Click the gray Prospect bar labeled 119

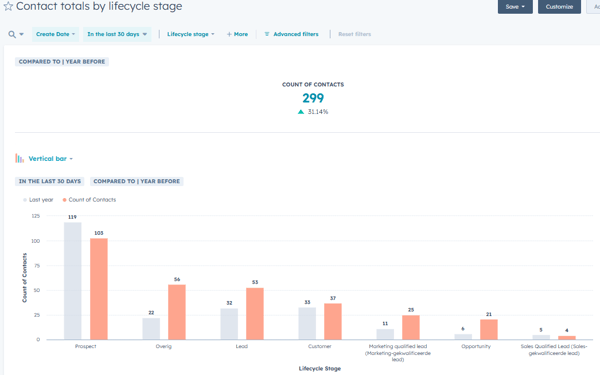[x=73, y=281]
